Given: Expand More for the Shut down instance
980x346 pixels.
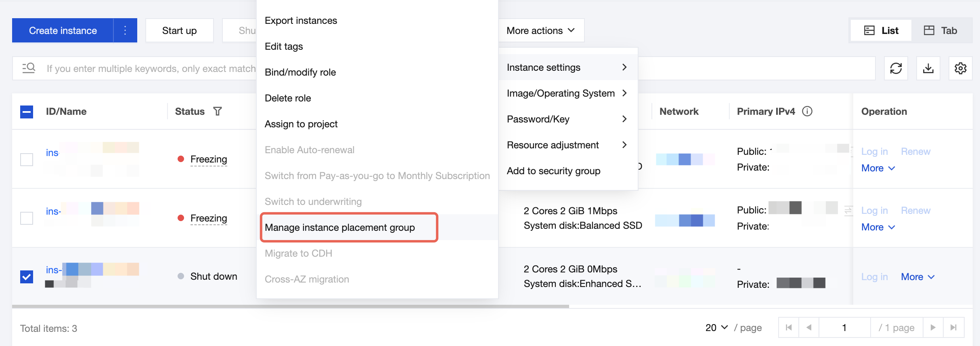Looking at the screenshot, I should [917, 277].
